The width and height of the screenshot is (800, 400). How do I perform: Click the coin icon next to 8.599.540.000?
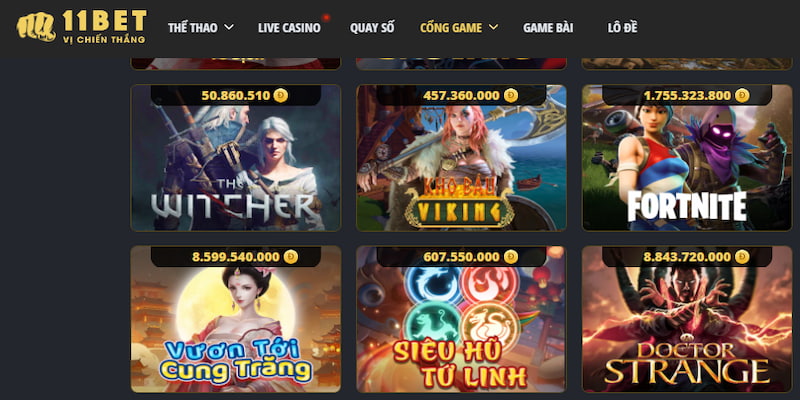click(x=291, y=257)
